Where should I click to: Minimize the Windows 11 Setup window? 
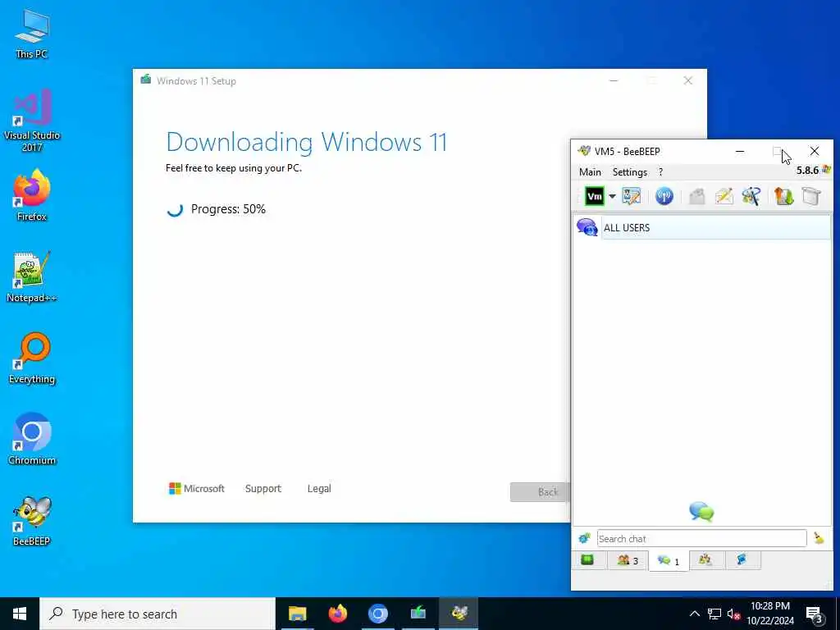[x=614, y=81]
